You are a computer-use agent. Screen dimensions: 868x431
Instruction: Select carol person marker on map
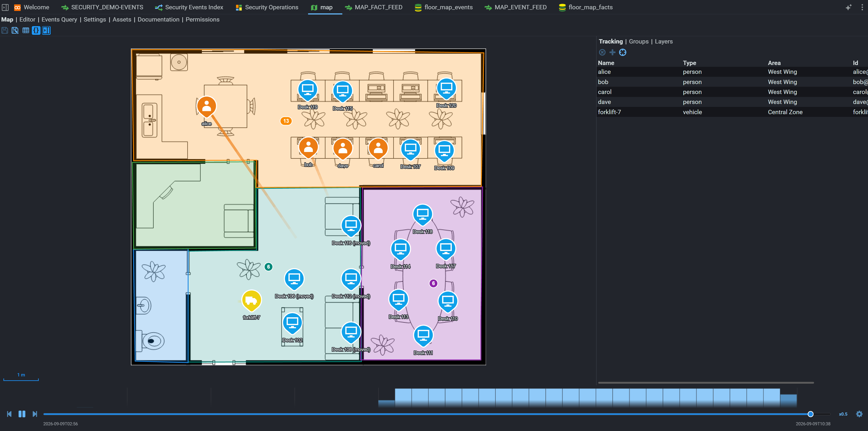[378, 149]
